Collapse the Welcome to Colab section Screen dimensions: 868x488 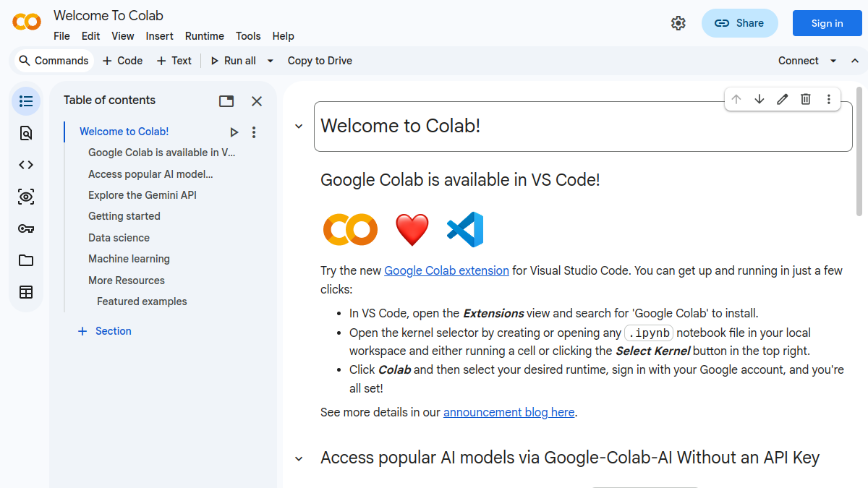pos(298,127)
